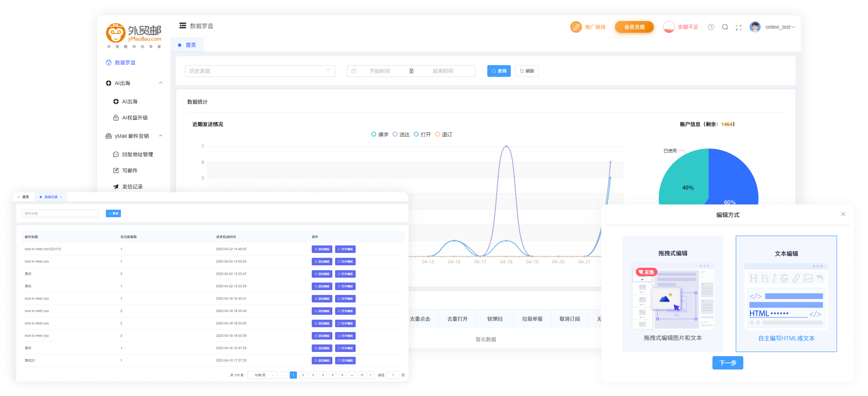Image resolution: width=868 pixels, height=396 pixels.
Task: Click the 前往 page number input
Action: pos(393,375)
